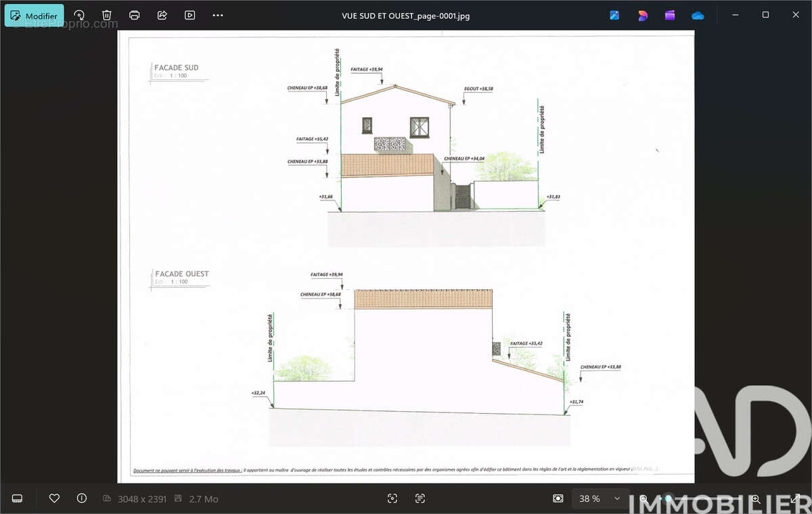This screenshot has width=812, height=514.
Task: Click the zoom in magnifier icon
Action: 756,499
